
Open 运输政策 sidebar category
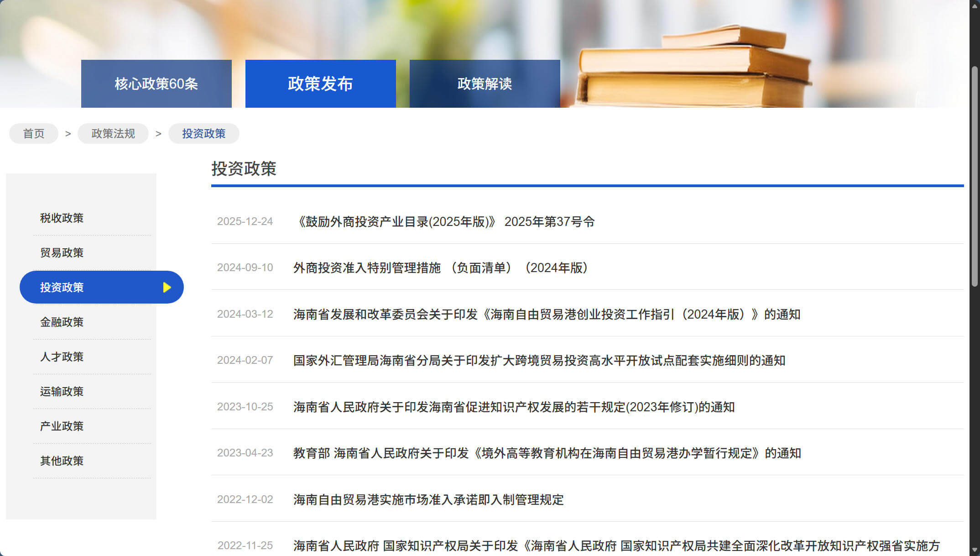point(62,392)
